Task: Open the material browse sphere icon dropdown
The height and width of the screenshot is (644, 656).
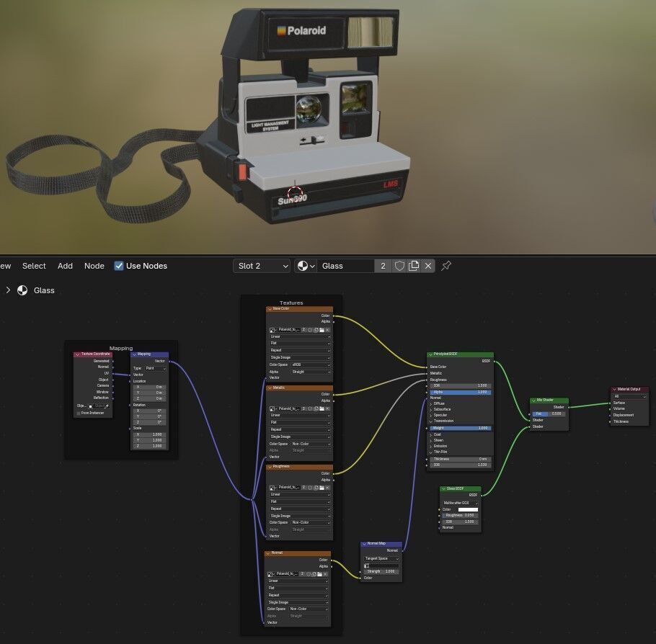Action: [x=306, y=266]
